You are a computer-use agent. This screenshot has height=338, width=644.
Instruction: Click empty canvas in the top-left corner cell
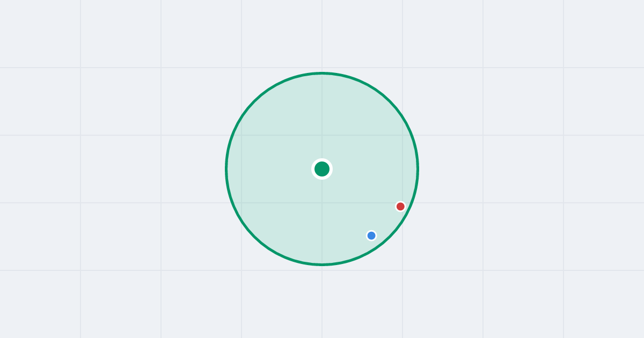[40, 34]
